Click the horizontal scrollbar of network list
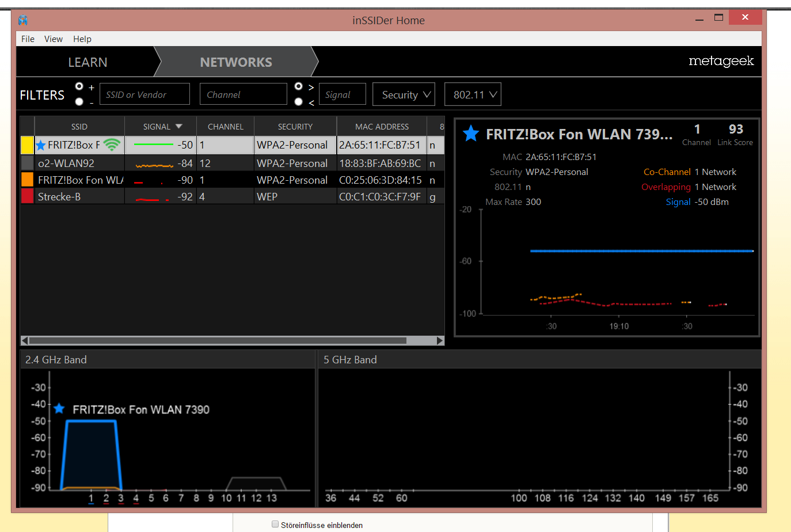The image size is (791, 532). 218,340
